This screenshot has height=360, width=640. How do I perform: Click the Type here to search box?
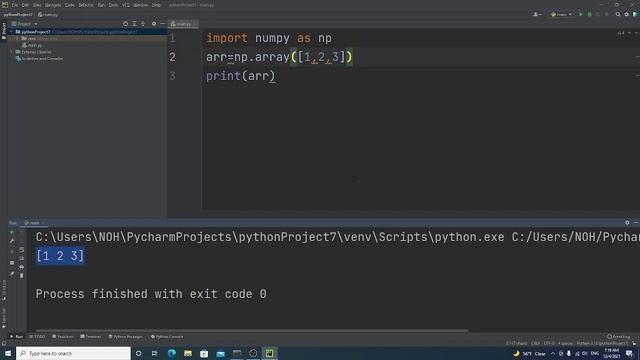(x=73, y=353)
